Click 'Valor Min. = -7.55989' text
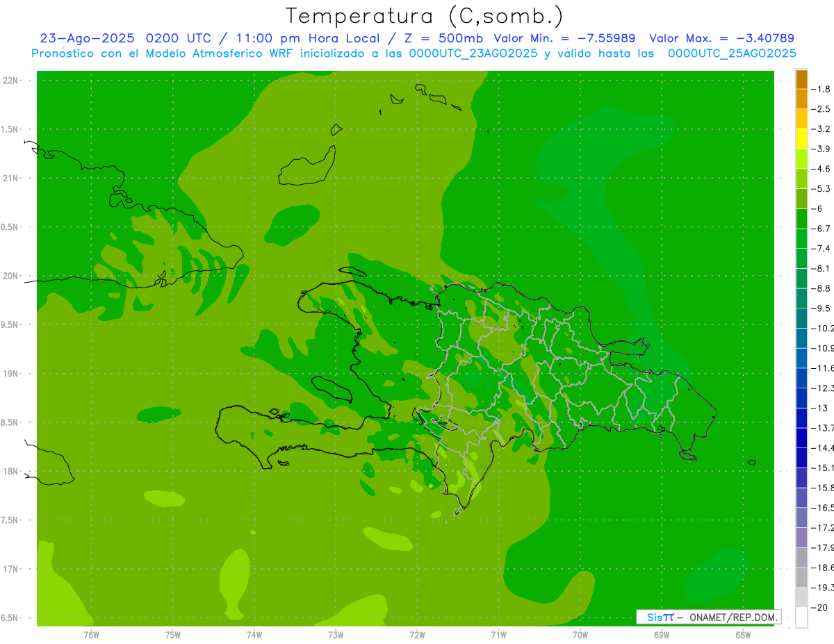Viewport: 834px width, 644px height. 564,38
